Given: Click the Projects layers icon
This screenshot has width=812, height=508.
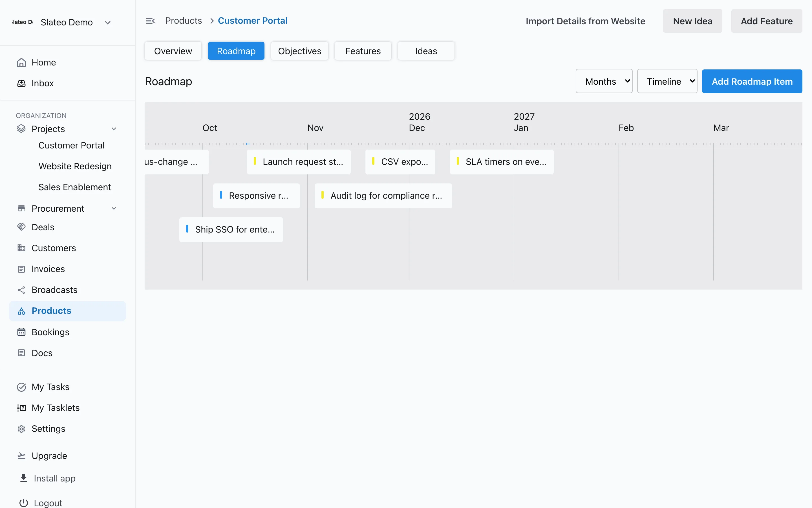Looking at the screenshot, I should [x=21, y=129].
